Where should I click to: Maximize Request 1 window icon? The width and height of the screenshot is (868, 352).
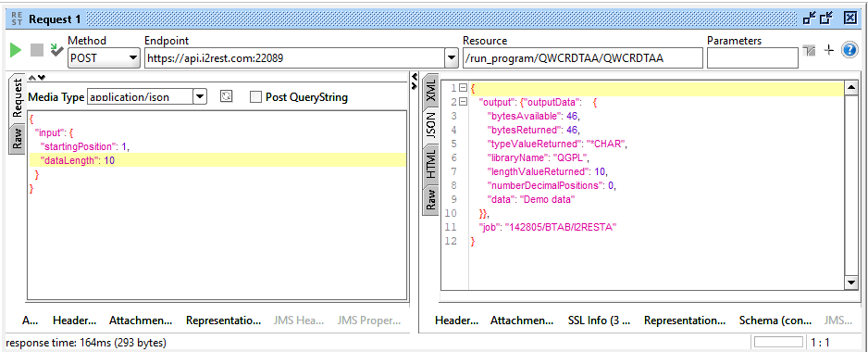coord(826,19)
